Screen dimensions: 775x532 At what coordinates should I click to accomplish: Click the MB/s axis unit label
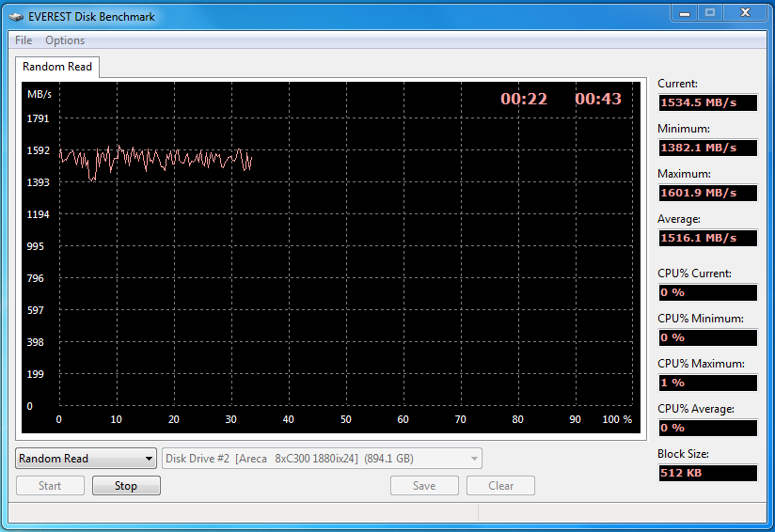tap(40, 94)
